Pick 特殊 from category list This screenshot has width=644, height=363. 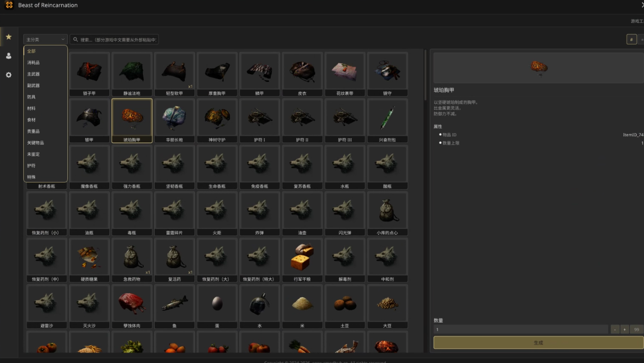click(45, 177)
